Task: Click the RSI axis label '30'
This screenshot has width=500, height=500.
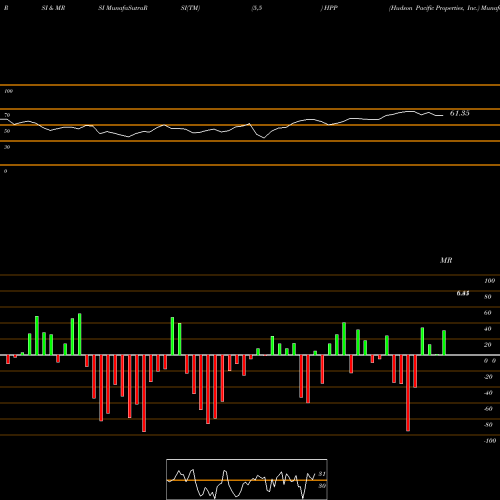Action: click(x=7, y=147)
